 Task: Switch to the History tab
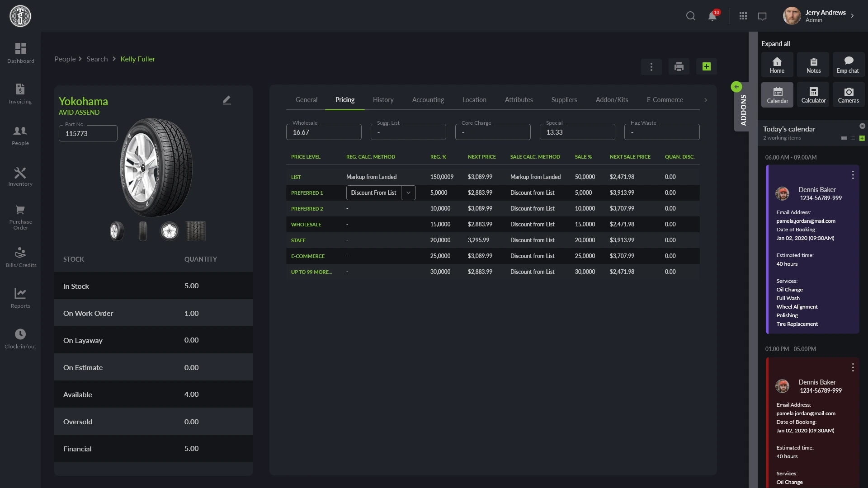[383, 100]
